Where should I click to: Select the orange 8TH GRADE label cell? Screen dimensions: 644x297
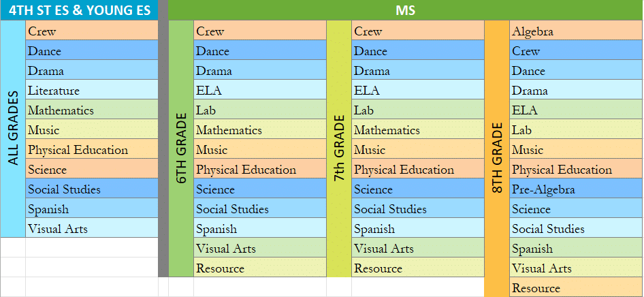click(497, 159)
